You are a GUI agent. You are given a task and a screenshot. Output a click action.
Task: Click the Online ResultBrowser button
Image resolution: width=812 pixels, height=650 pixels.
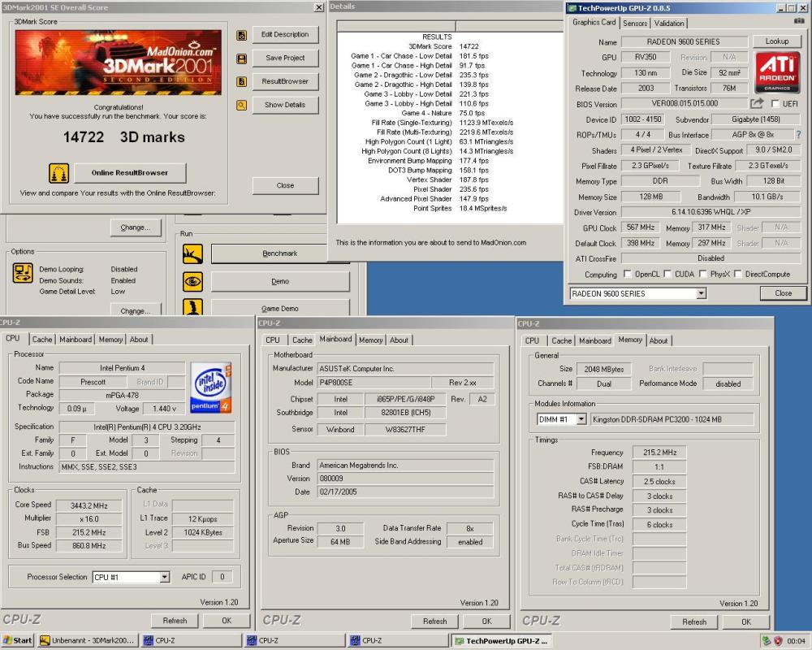[130, 173]
